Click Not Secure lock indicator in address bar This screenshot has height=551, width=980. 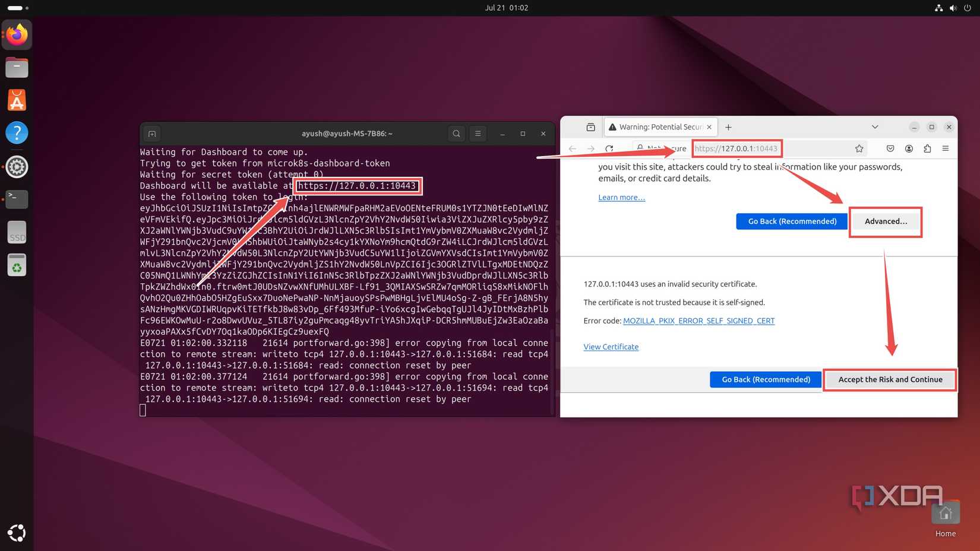tap(660, 148)
